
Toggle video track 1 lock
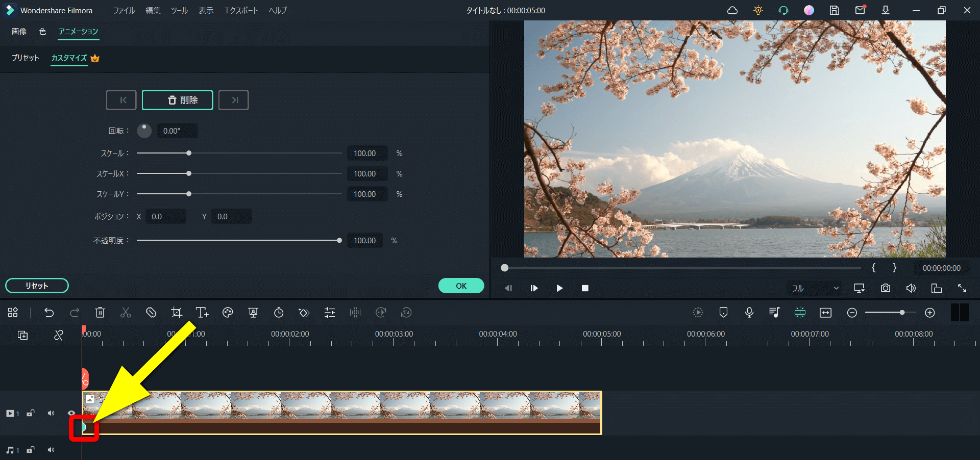(31, 413)
